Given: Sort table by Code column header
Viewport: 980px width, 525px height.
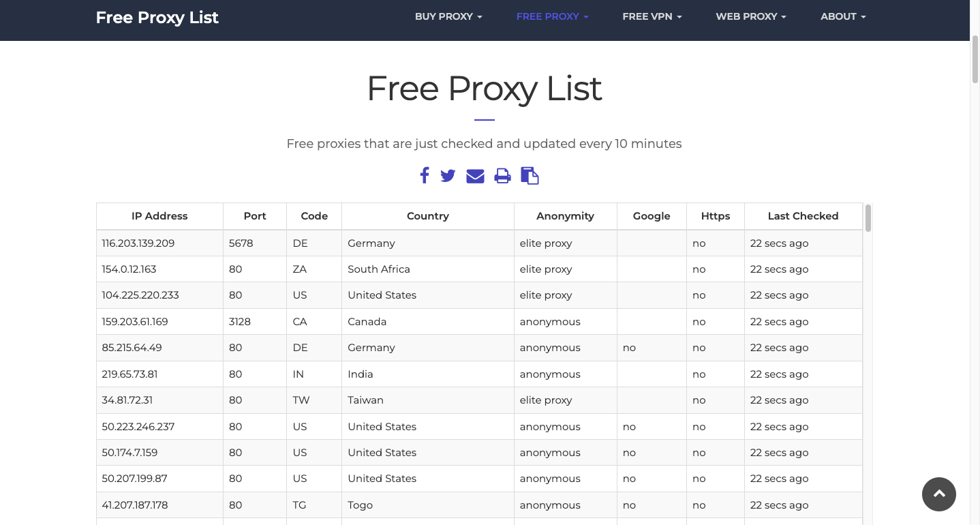Looking at the screenshot, I should click(314, 216).
